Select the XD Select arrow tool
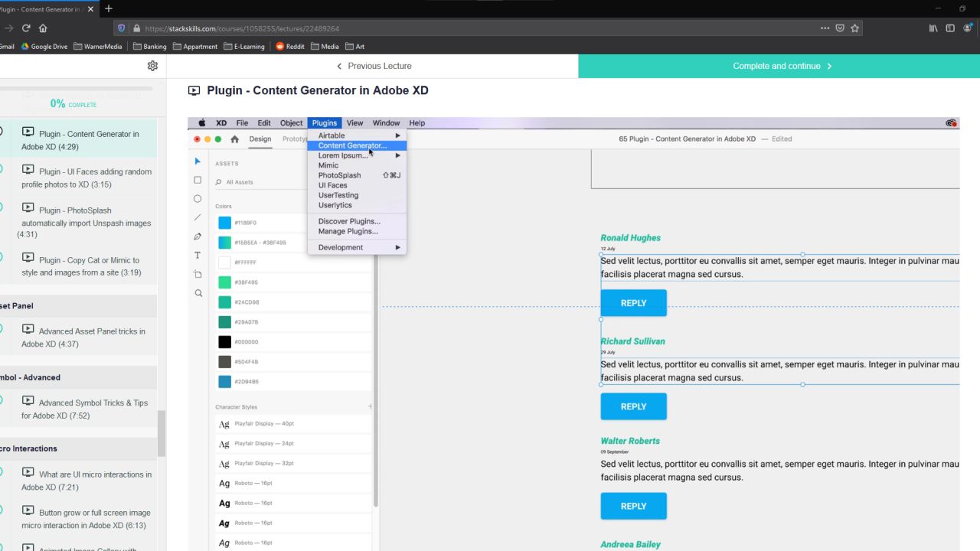 [198, 161]
